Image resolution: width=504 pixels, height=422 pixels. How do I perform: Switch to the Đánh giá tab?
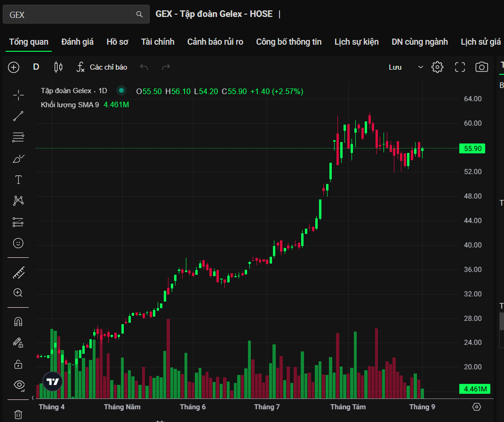click(x=77, y=42)
